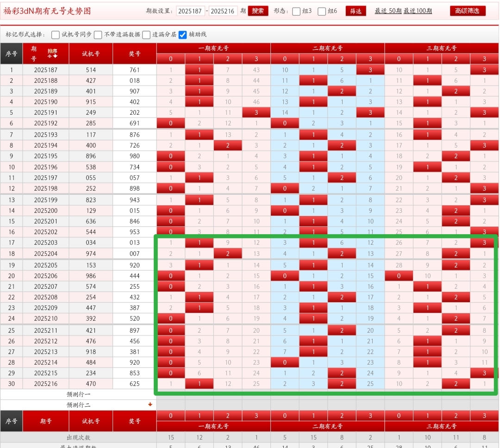Open the 高级筛选 advanced filter

click(468, 11)
